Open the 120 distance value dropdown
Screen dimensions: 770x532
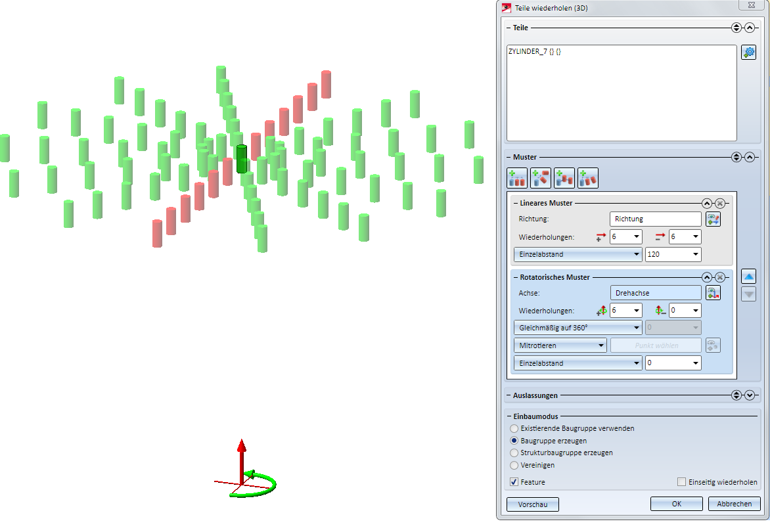[695, 254]
